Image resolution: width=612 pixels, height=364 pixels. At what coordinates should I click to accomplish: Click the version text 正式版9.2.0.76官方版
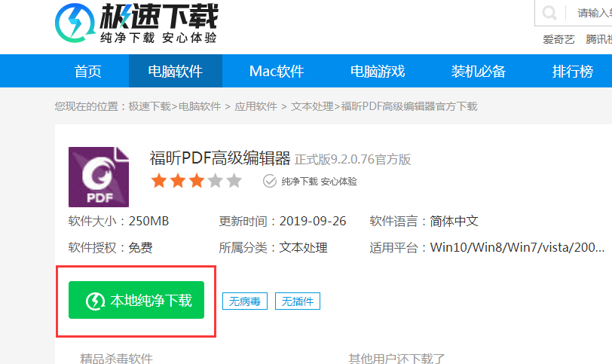pos(353,160)
